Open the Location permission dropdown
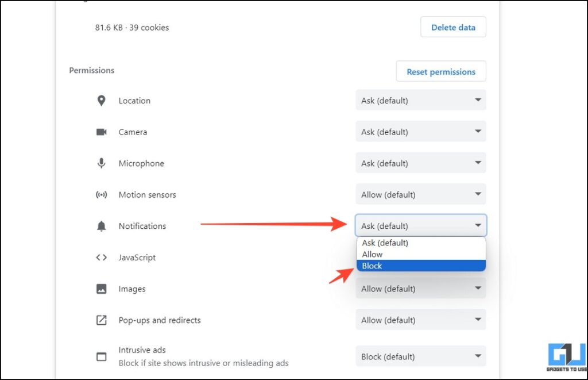This screenshot has width=588, height=380. [420, 100]
